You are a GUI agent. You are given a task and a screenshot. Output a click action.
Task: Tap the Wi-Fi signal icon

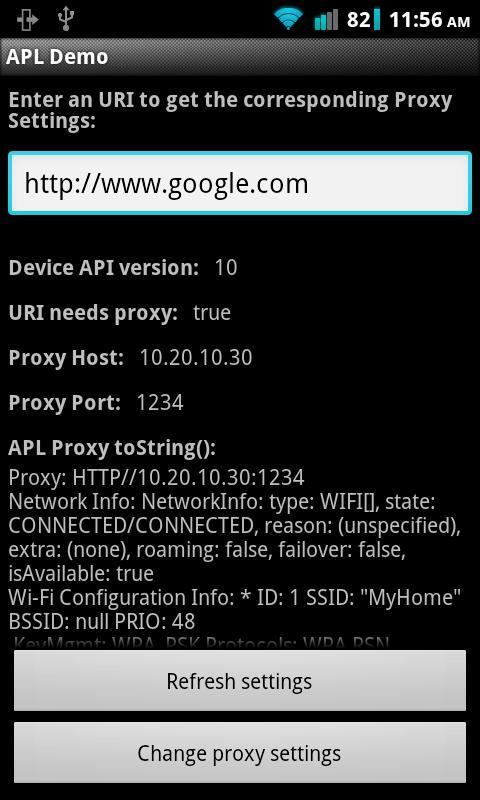pos(289,20)
